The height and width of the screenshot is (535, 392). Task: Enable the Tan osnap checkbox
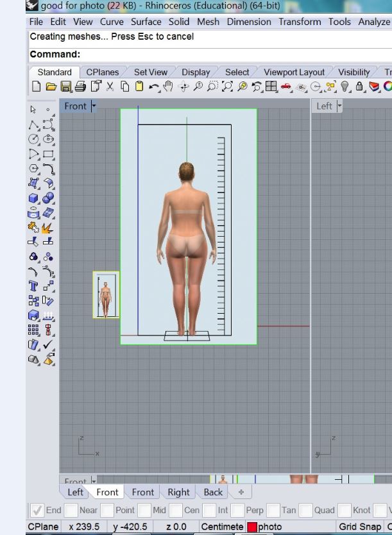click(273, 511)
